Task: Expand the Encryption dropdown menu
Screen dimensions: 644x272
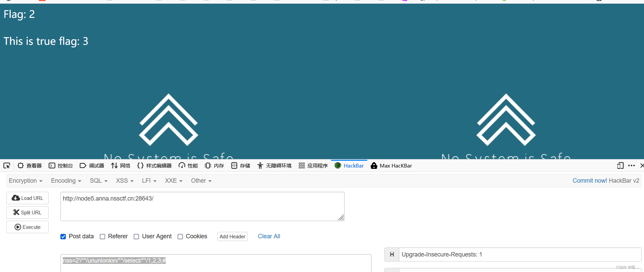Action: coord(26,181)
